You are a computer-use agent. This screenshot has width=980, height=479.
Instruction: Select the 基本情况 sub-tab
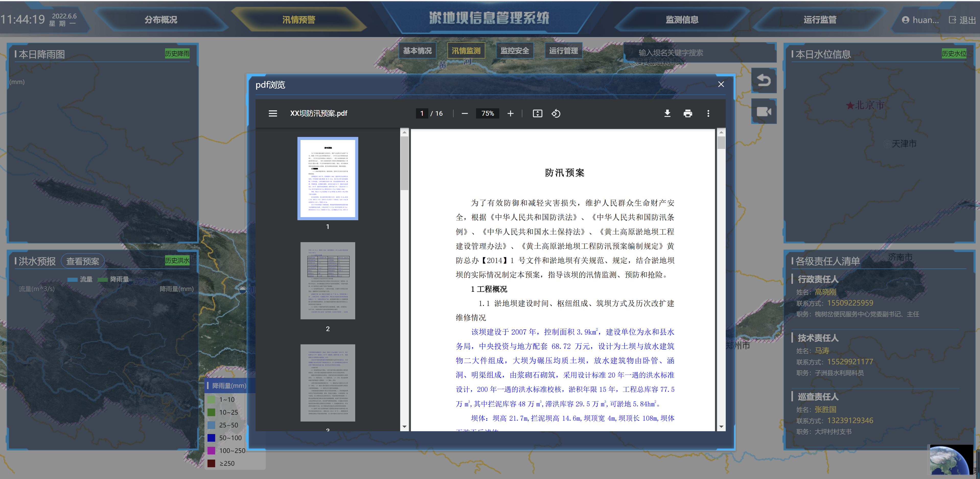(x=417, y=51)
